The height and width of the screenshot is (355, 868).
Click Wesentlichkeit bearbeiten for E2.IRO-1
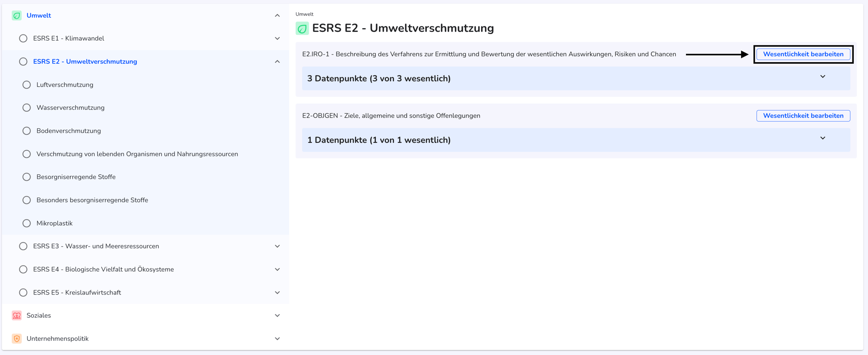click(x=803, y=54)
